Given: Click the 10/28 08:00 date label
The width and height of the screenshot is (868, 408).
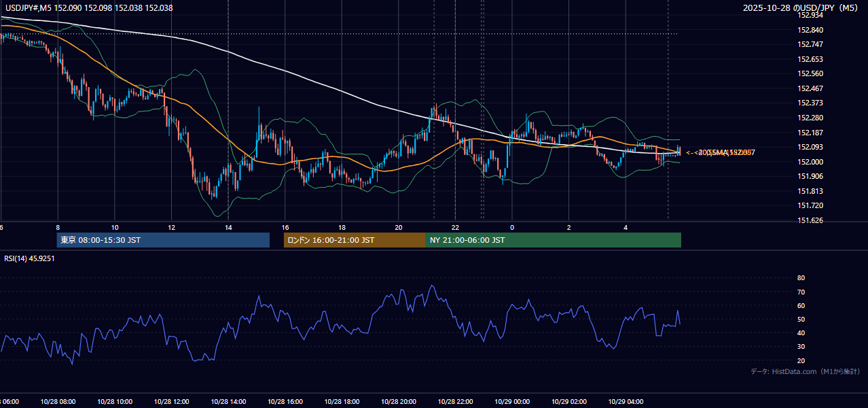Looking at the screenshot, I should (x=58, y=401).
